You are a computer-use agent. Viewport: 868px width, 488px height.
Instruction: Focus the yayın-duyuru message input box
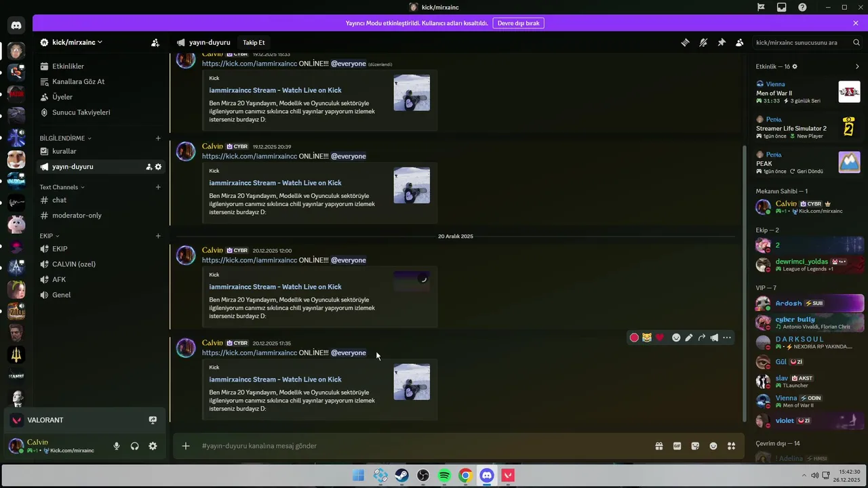pyautogui.click(x=420, y=446)
